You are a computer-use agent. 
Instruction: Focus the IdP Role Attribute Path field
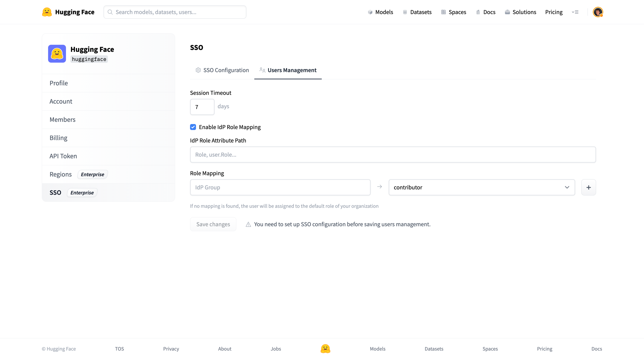393,155
